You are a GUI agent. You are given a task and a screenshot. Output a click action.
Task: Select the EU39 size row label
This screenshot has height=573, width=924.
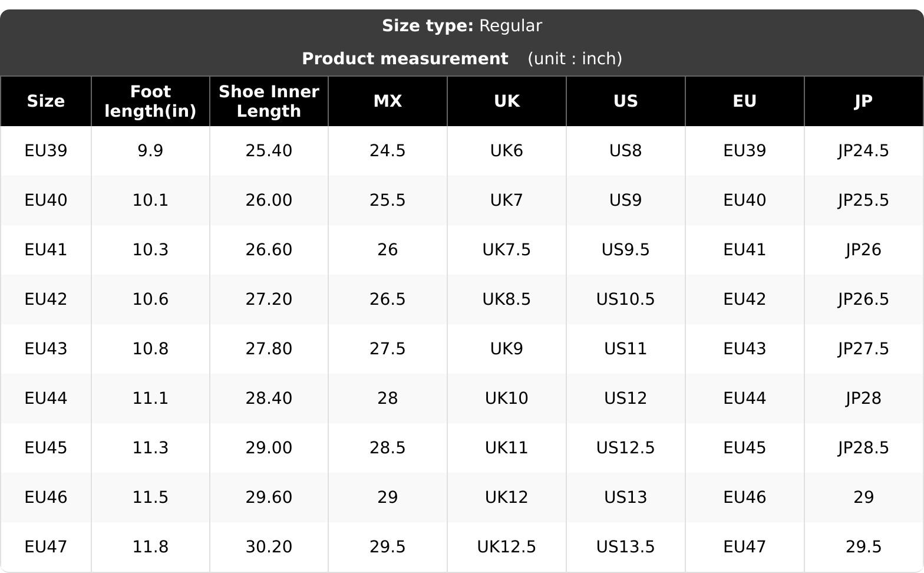click(x=46, y=151)
